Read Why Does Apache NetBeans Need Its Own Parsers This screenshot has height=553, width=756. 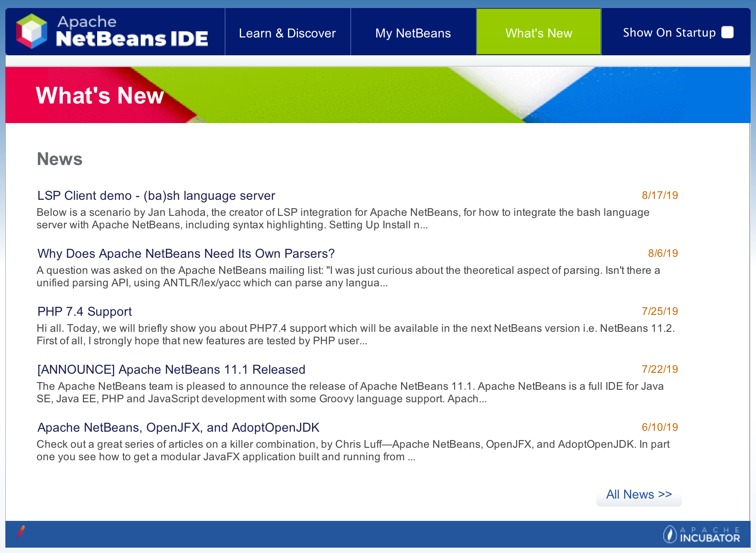pos(186,254)
